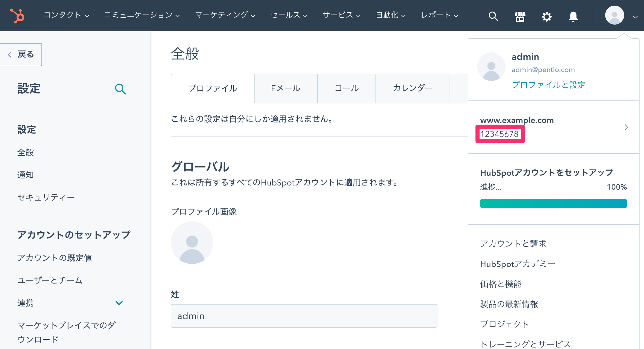Open the 自動化 menu
644x349 pixels.
pos(391,15)
